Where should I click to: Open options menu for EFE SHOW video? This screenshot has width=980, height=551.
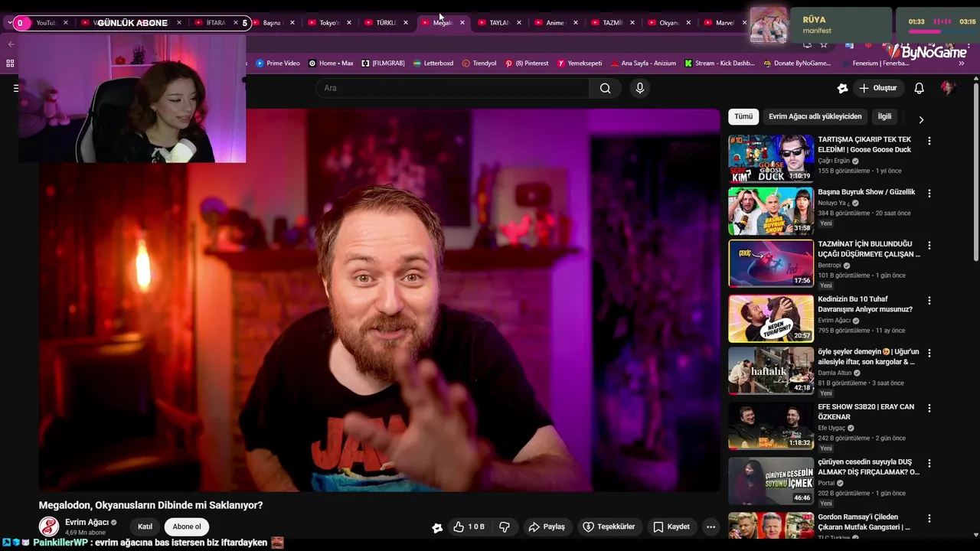pos(929,408)
